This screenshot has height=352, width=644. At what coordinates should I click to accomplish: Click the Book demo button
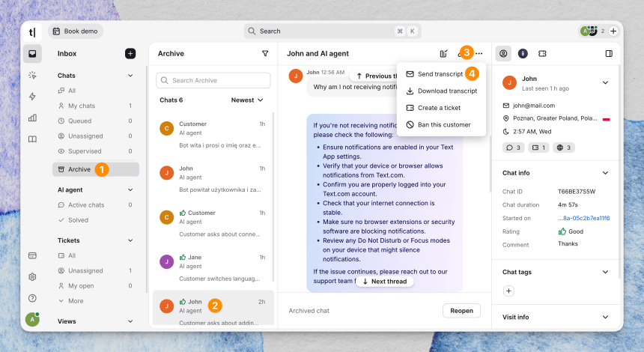pyautogui.click(x=75, y=31)
